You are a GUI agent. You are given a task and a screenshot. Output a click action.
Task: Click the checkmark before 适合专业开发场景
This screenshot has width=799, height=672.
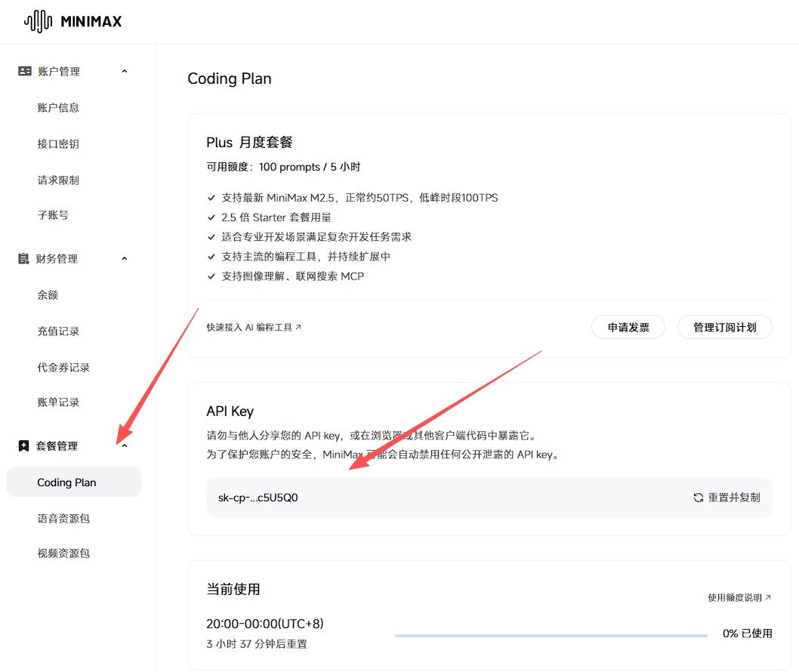(x=211, y=237)
